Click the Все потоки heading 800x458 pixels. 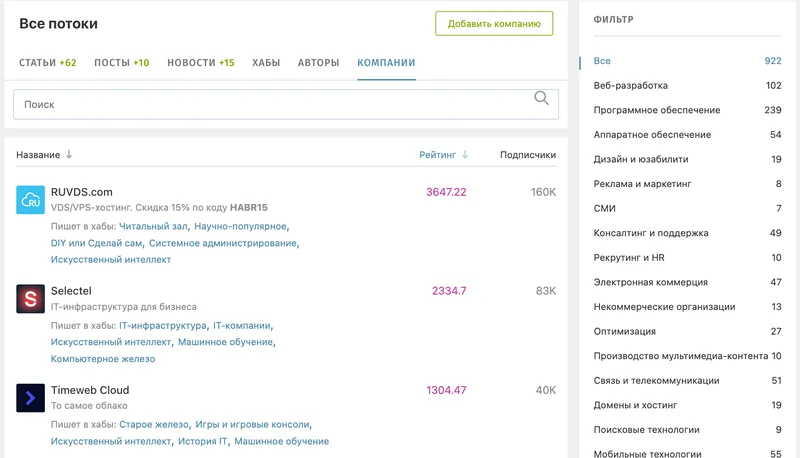(x=58, y=24)
